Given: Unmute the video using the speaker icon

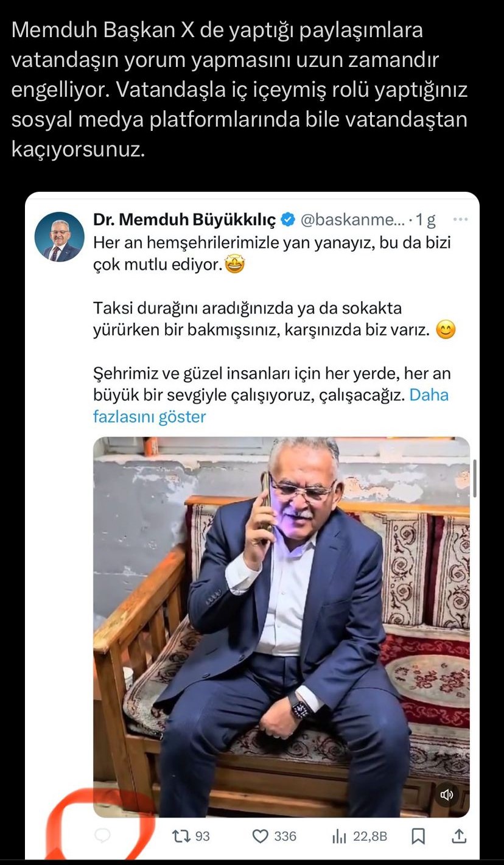Looking at the screenshot, I should click(x=447, y=794).
